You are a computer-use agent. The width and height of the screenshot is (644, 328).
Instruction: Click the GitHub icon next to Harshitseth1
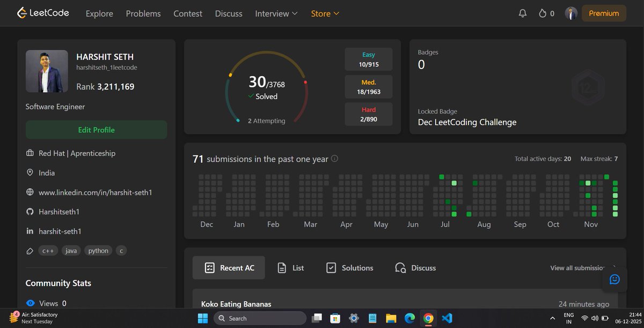coord(30,212)
